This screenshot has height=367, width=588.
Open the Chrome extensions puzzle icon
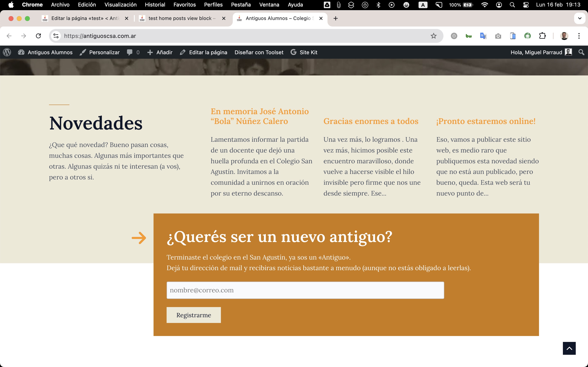(542, 36)
